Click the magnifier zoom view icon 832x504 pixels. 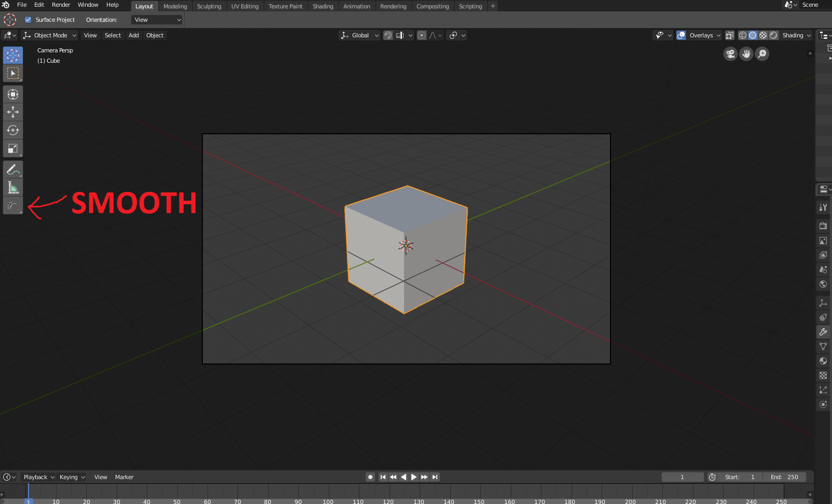(x=762, y=54)
